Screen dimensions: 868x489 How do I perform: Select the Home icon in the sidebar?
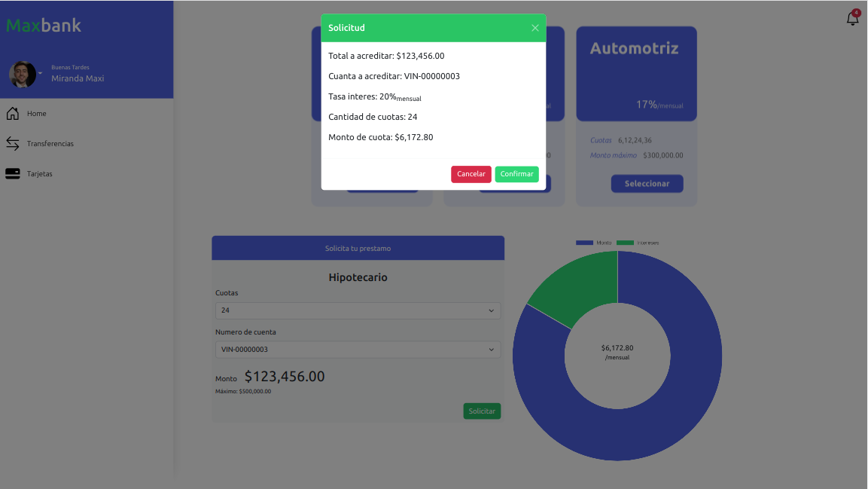click(x=12, y=113)
